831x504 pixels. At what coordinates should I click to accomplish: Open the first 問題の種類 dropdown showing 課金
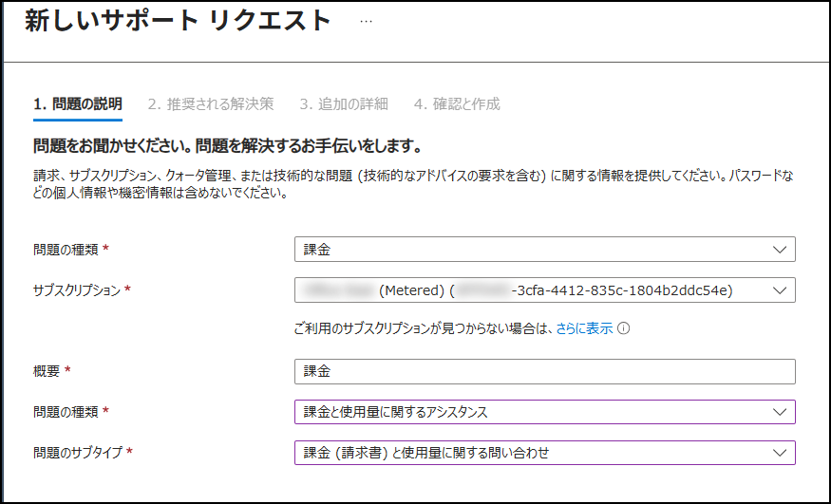point(545,250)
